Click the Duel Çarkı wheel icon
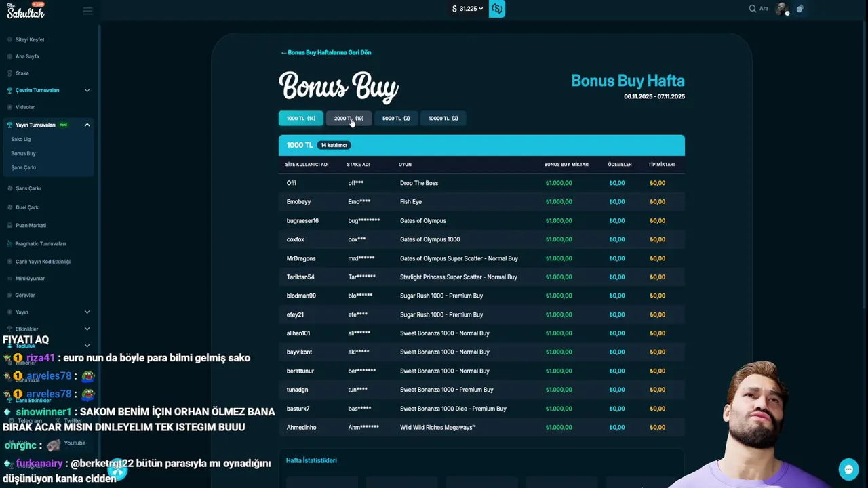 [x=9, y=207]
